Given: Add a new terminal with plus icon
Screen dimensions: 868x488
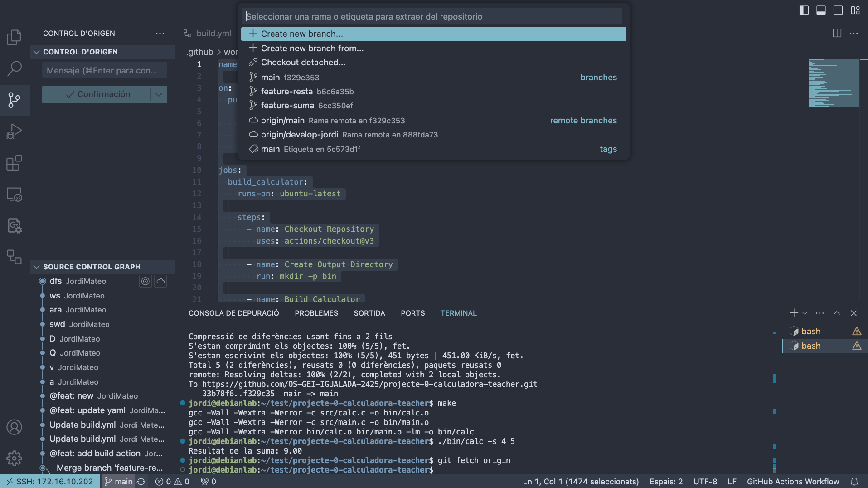Looking at the screenshot, I should pos(794,313).
